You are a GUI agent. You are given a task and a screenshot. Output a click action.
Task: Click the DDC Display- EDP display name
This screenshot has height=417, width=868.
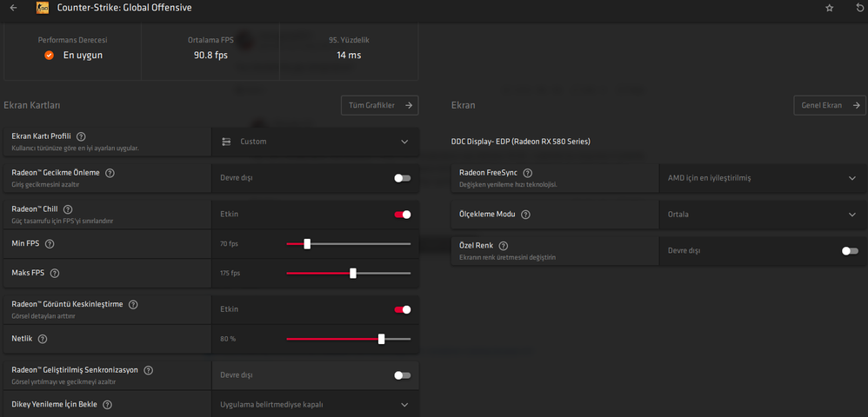521,142
